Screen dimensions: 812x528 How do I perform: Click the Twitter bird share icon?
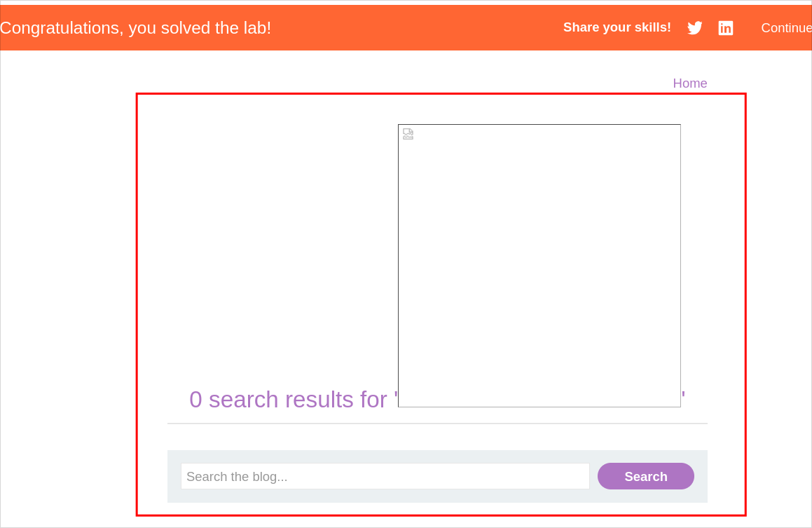[694, 28]
